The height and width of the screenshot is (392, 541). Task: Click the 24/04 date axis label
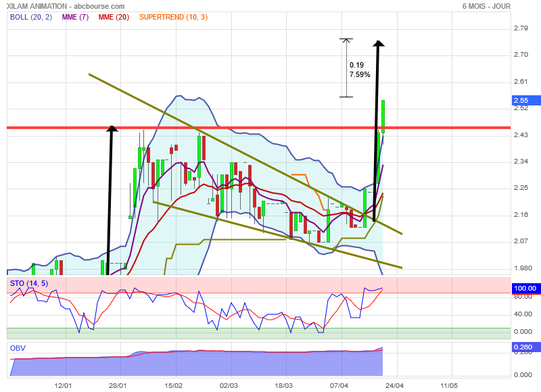click(394, 385)
